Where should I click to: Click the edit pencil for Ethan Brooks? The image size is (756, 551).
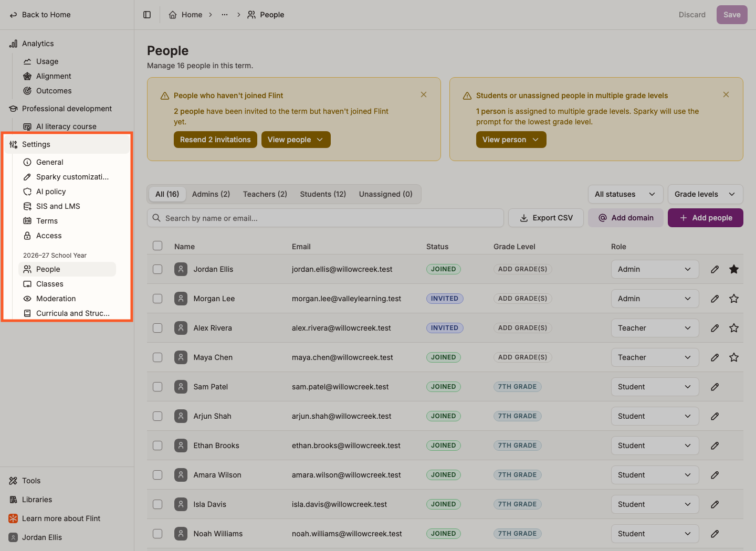coord(715,446)
